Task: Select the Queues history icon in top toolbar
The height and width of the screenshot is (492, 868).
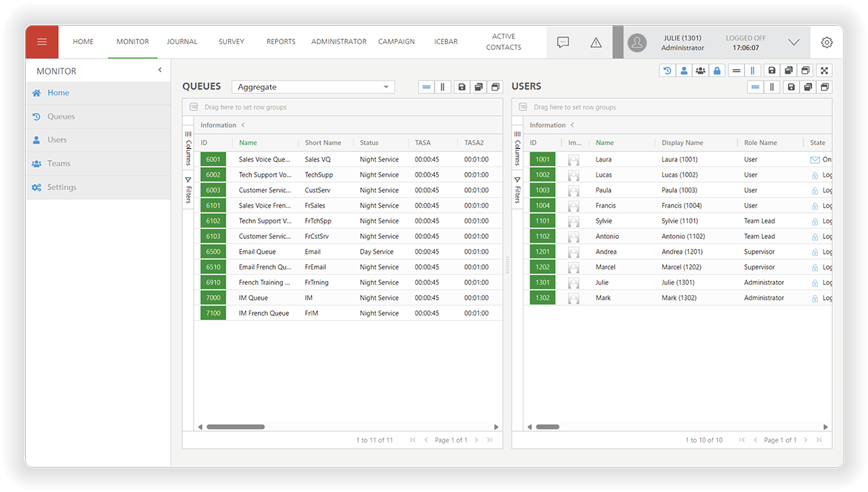Action: click(666, 70)
